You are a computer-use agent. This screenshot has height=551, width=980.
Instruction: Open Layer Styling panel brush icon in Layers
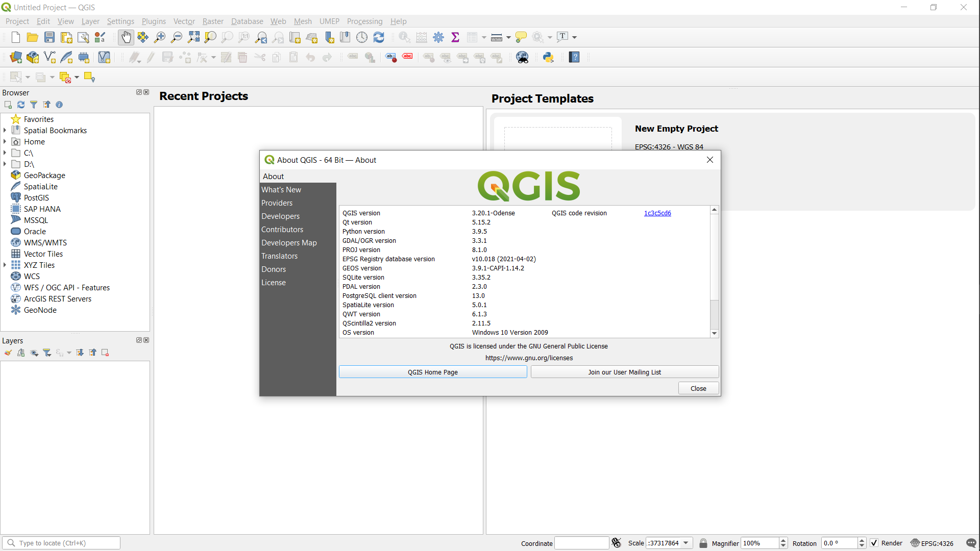(x=8, y=353)
